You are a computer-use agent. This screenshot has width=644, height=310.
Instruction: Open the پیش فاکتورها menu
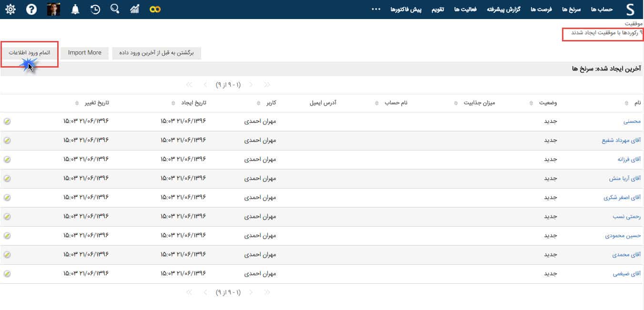click(406, 10)
